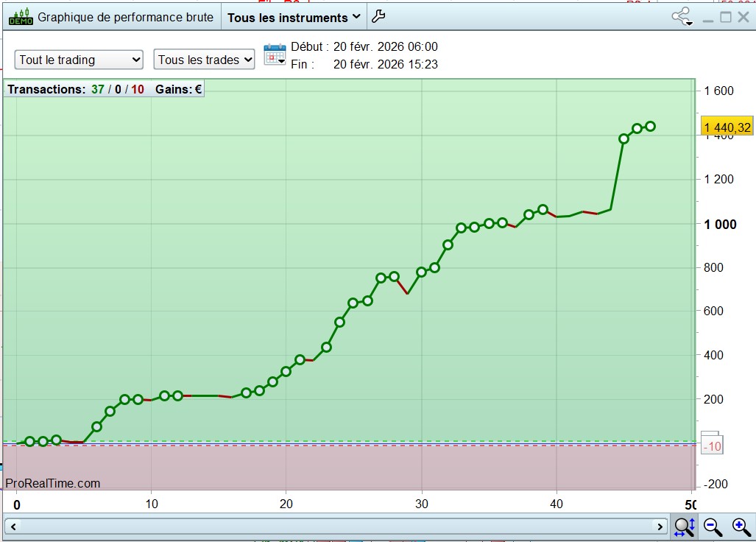Open the "Tous les instruments" selector
Image resolution: width=756 pixels, height=542 pixels.
tap(294, 18)
